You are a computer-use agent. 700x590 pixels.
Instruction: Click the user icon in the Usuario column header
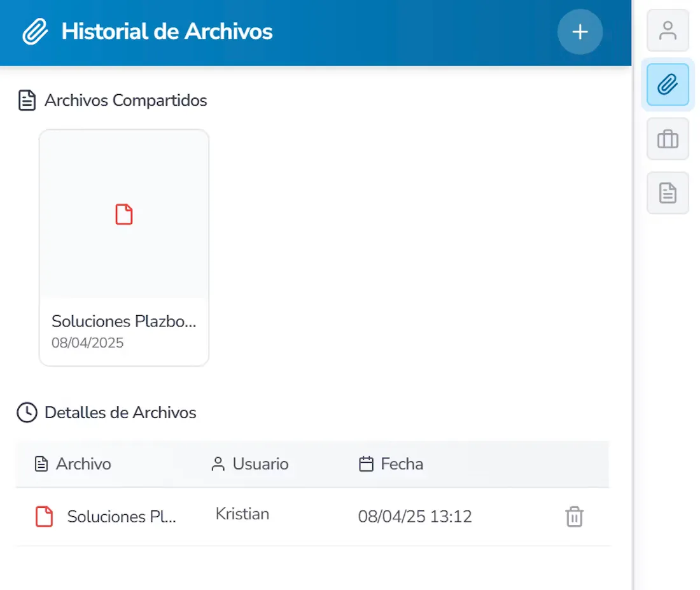220,464
